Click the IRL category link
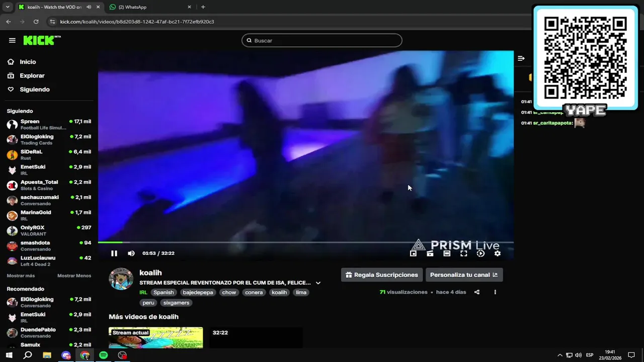 click(x=143, y=292)
